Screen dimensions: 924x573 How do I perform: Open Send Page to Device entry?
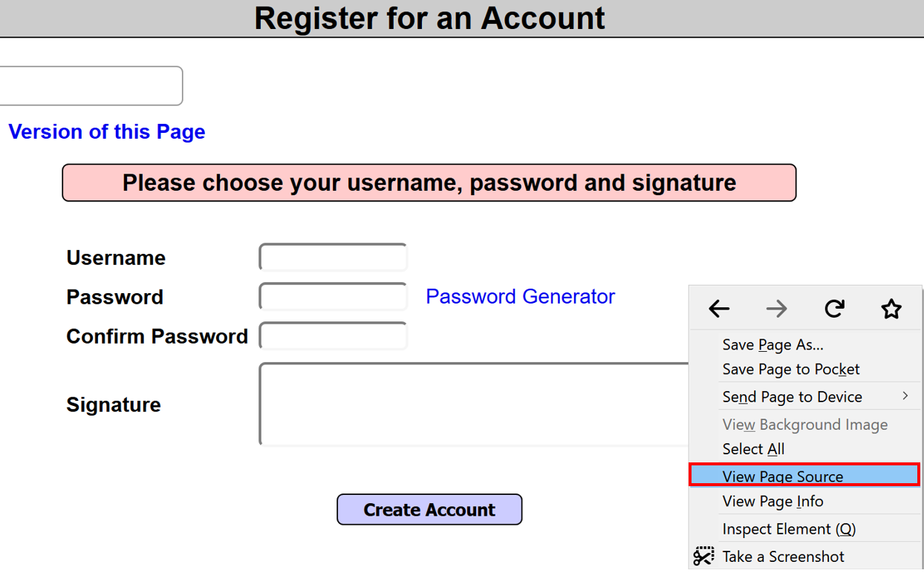coord(792,397)
